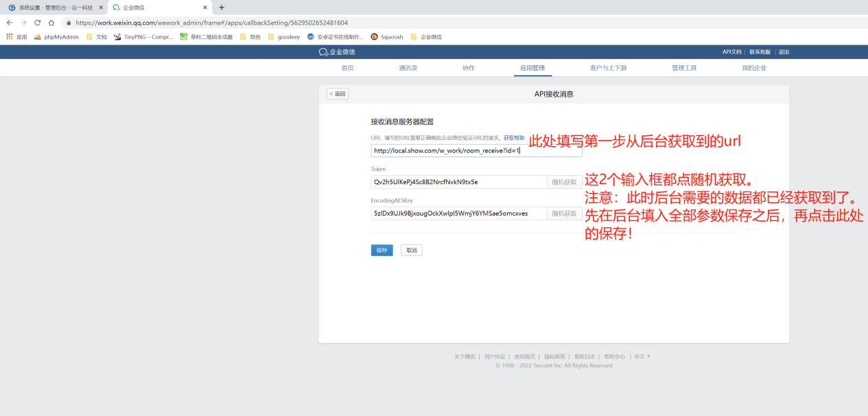Expand the 中文 language dropdown in footer
Viewport: 868px width, 416px height.
click(640, 356)
